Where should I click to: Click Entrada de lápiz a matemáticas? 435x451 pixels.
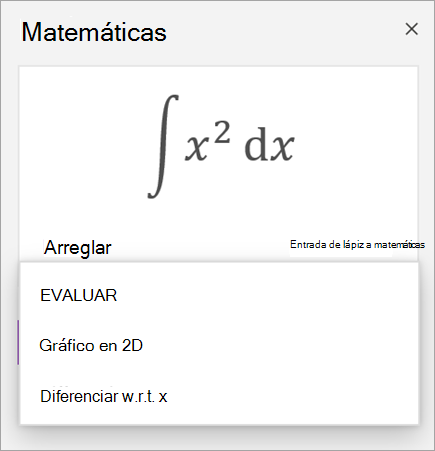coord(357,245)
